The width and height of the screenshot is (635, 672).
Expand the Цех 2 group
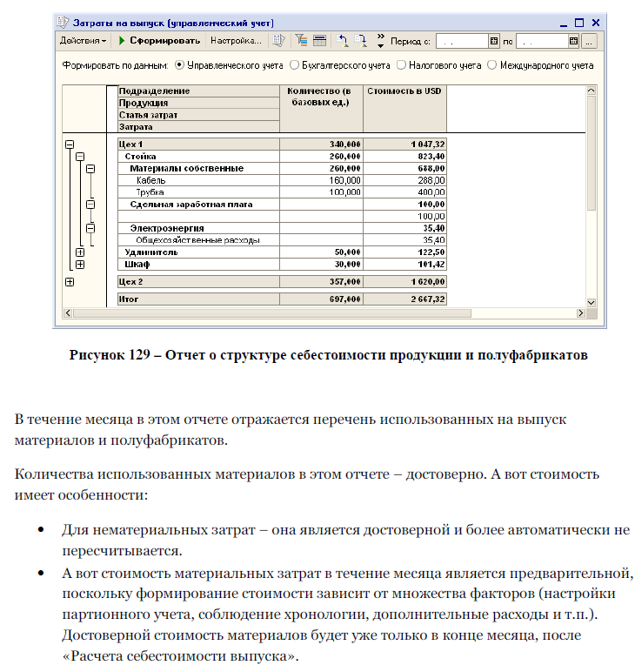coord(70,282)
